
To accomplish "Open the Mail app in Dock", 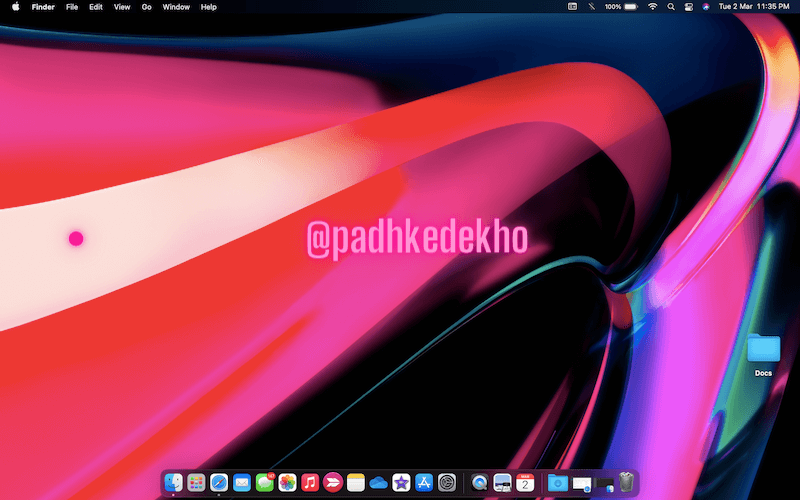I will 242,482.
